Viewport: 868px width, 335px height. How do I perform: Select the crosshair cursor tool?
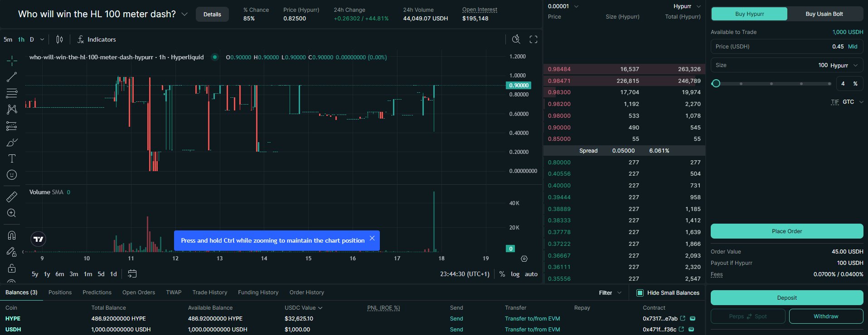point(12,60)
